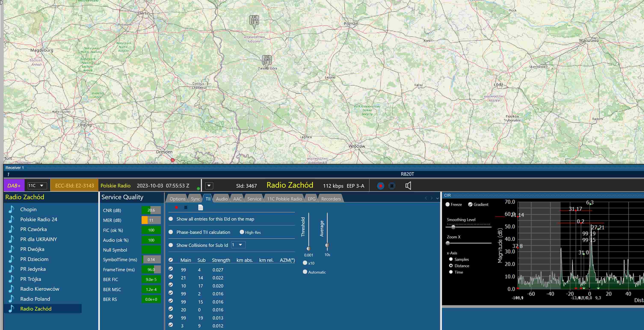Click the note icon beside Polskie Radio 24
The height and width of the screenshot is (330, 644).
(11, 219)
